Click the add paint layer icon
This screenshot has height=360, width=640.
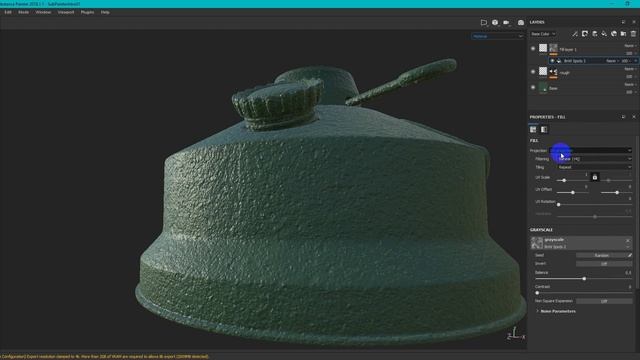click(595, 34)
